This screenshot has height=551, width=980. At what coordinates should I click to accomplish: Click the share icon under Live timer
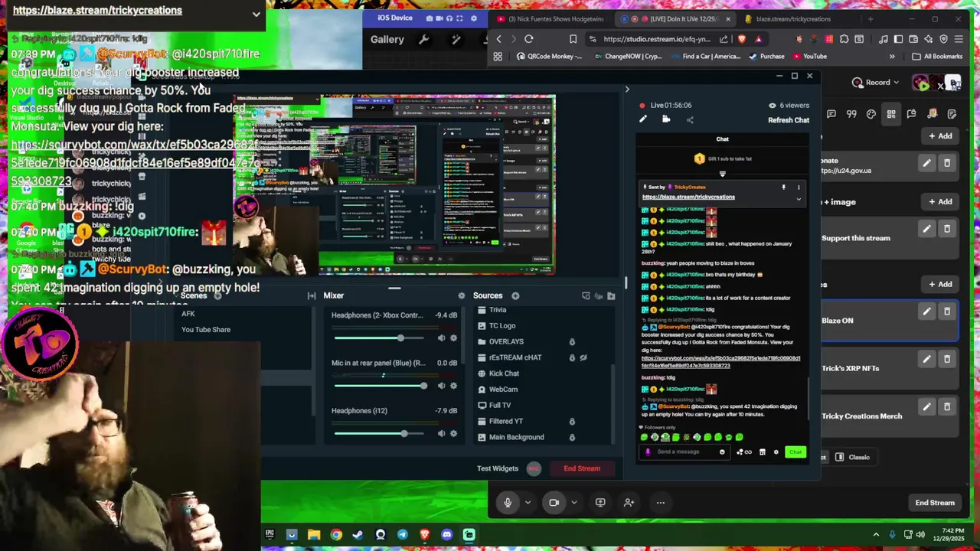tap(690, 119)
